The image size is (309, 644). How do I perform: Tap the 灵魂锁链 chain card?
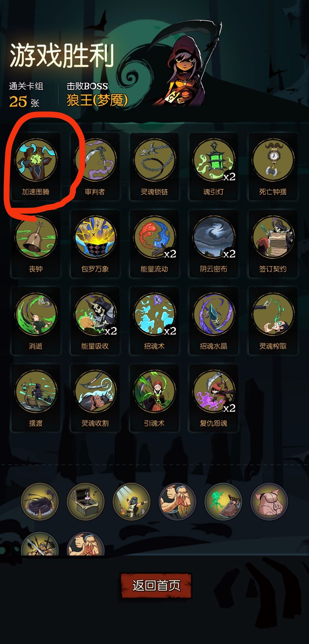pos(154,166)
